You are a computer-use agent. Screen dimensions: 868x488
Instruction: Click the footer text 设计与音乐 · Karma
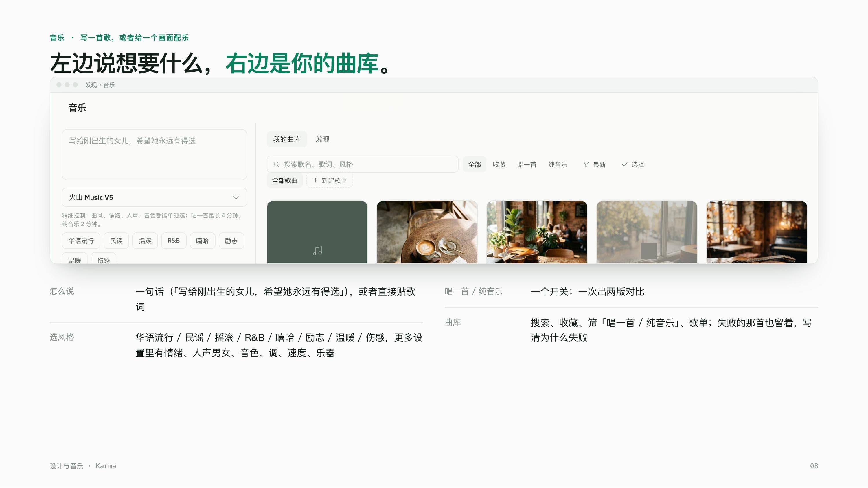coord(83,466)
